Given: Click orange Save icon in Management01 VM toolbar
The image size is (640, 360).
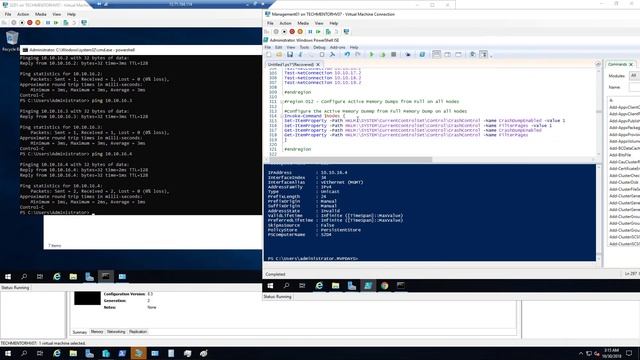Looking at the screenshot, I should coord(300,32).
